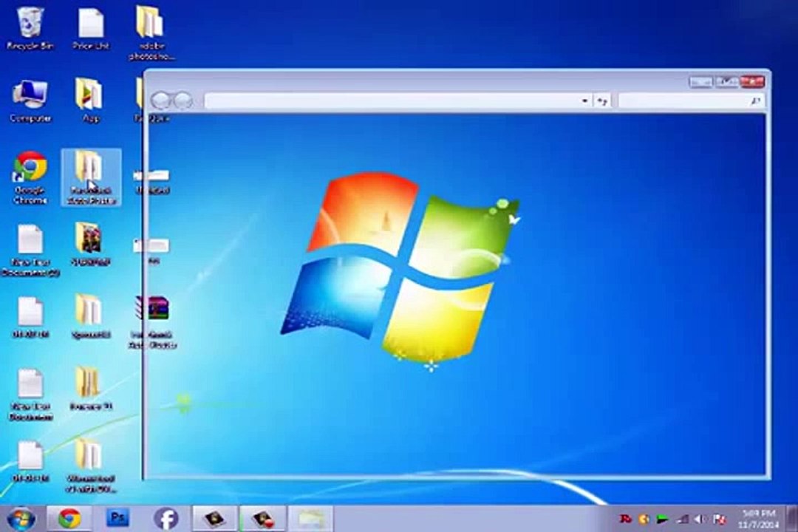
Task: Maximize the Explorer window
Action: coord(727,81)
